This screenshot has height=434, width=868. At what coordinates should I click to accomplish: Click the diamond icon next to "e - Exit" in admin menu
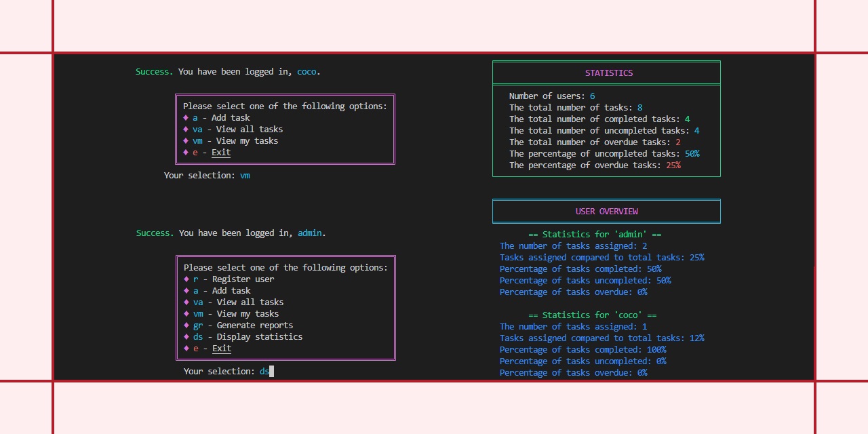tap(186, 348)
